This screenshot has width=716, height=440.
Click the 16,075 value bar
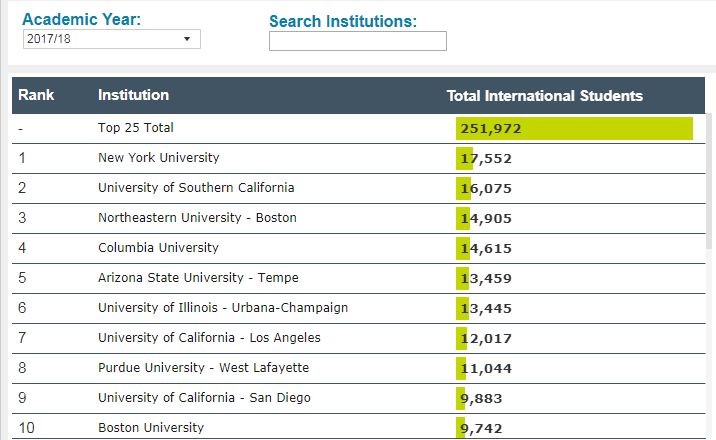pyautogui.click(x=464, y=188)
